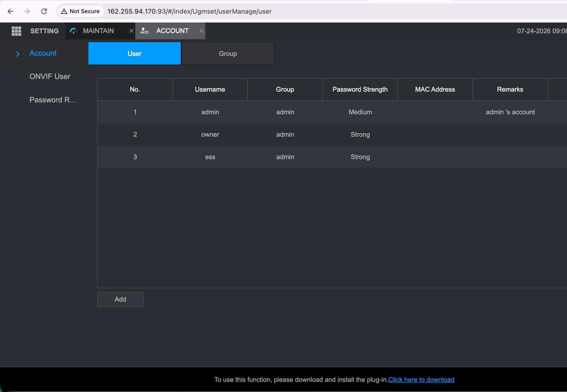Viewport: 567px width, 392px height.
Task: Expand the Account sidebar chevron
Action: (18, 54)
